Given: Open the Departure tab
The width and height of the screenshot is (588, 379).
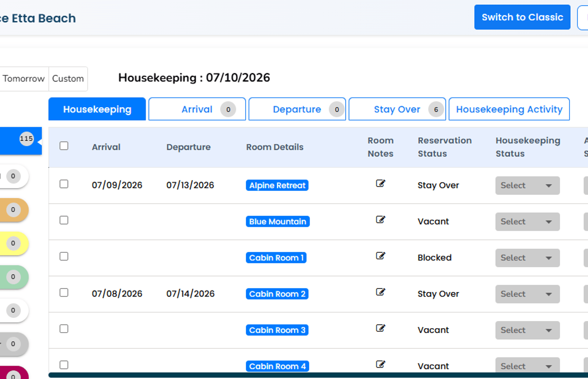Looking at the screenshot, I should pos(297,109).
